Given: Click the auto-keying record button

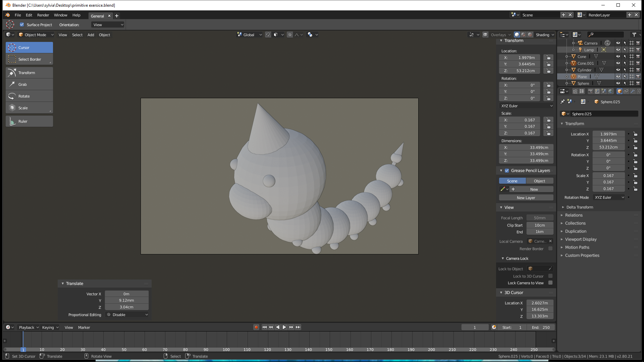Looking at the screenshot, I should click(256, 327).
